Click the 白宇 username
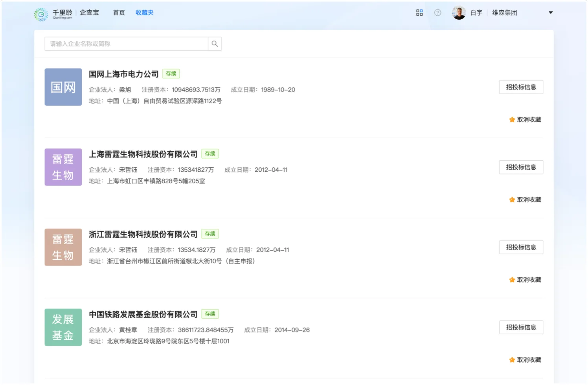Image resolution: width=588 pixels, height=385 pixels. [x=476, y=13]
